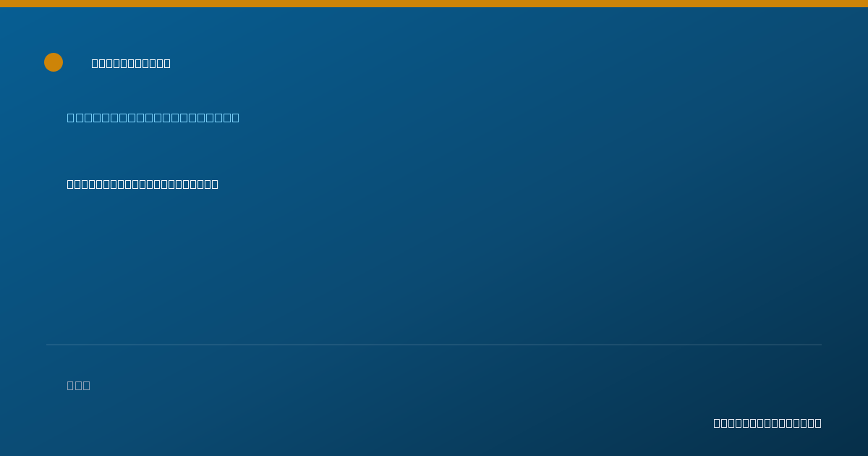Click the white subtitle line below the headline
The image size is (868, 456).
(142, 184)
